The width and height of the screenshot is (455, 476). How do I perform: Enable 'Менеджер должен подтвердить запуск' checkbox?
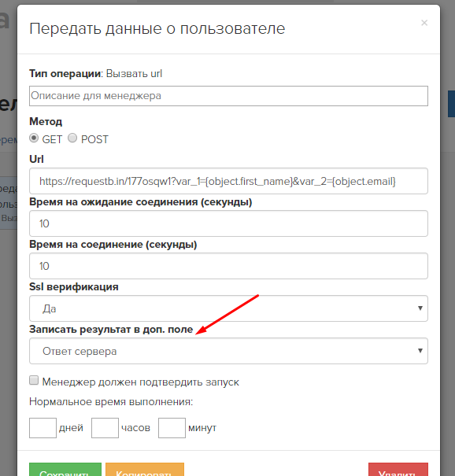tap(34, 380)
